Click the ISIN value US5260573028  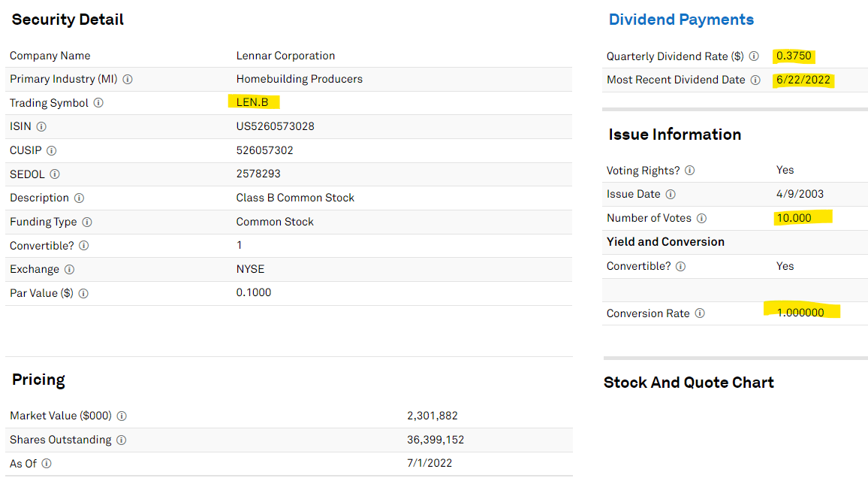(x=275, y=126)
